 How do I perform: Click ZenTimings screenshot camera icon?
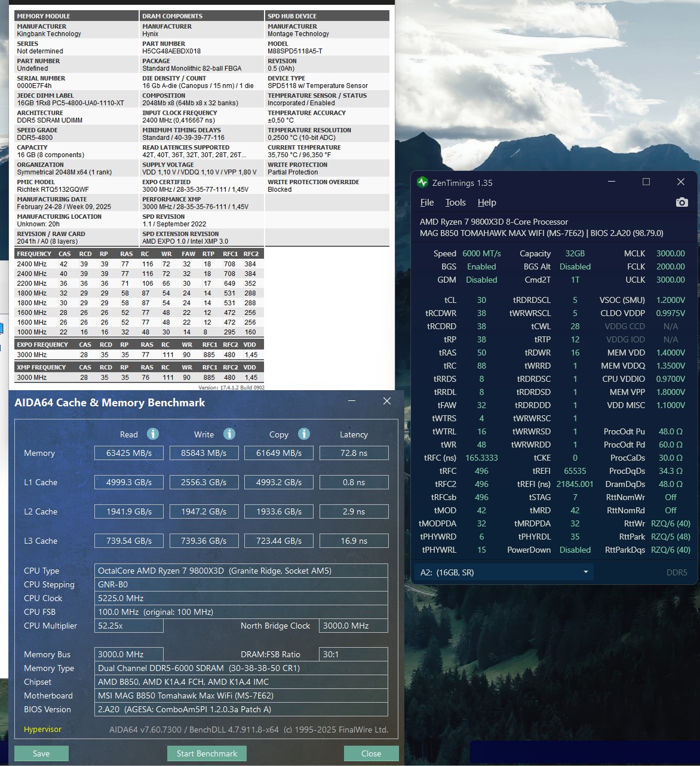[x=681, y=203]
